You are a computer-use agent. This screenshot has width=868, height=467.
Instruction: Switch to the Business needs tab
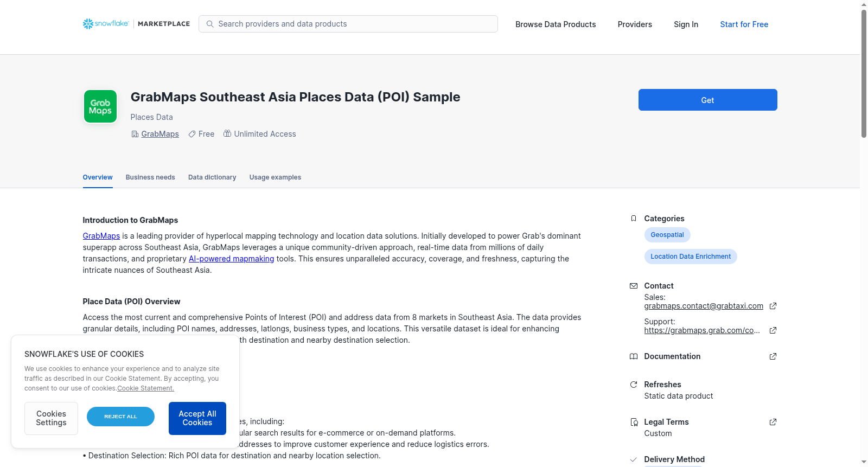tap(150, 177)
